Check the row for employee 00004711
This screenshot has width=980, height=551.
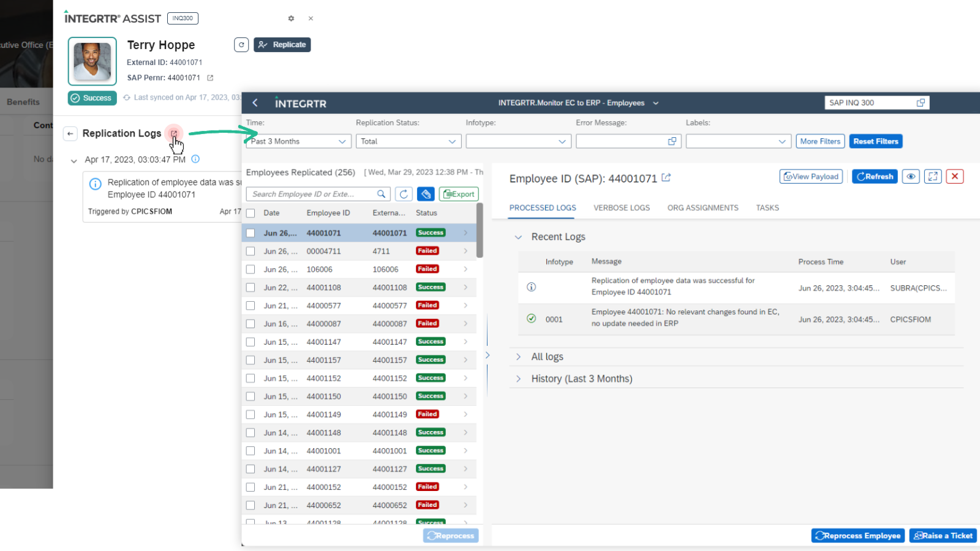coord(251,251)
